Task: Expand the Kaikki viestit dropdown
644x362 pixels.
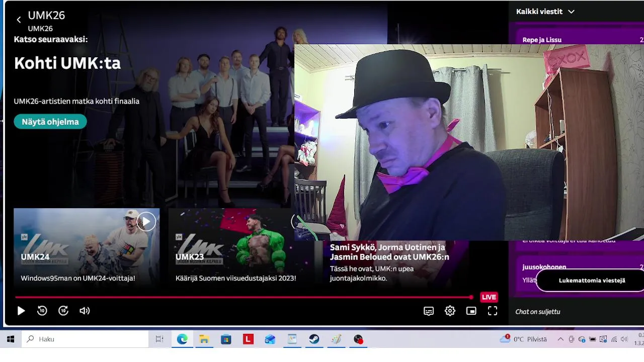Action: [545, 12]
